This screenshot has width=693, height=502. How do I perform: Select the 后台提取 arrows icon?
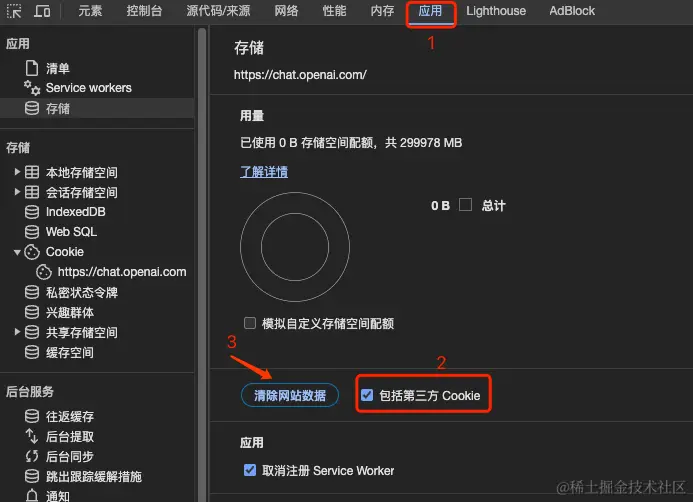pyautogui.click(x=32, y=436)
